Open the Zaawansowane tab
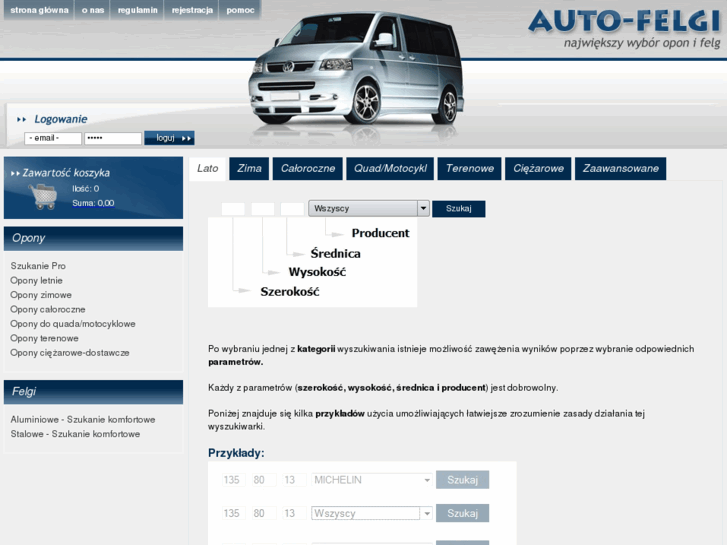This screenshot has width=727, height=545. pos(620,168)
